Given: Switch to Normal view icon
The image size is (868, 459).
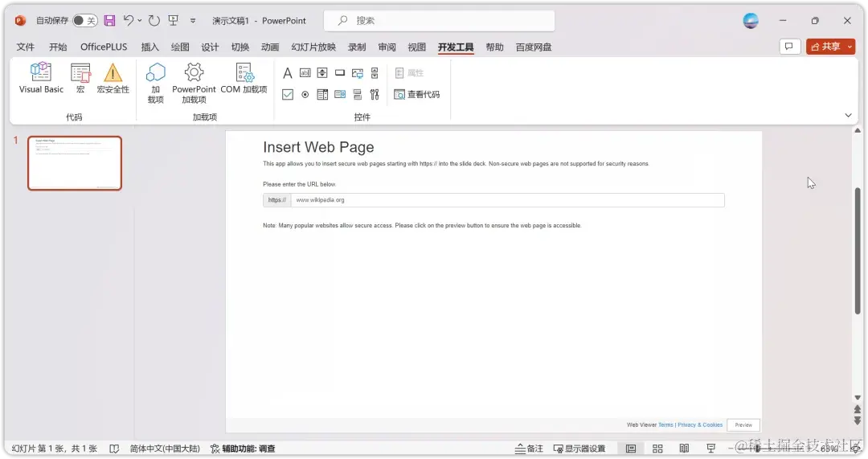Looking at the screenshot, I should click(x=631, y=449).
